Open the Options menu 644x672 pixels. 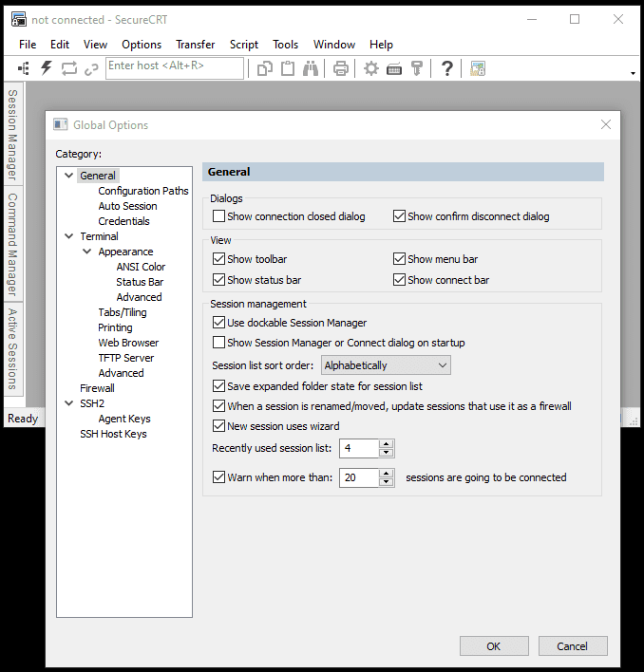(142, 45)
